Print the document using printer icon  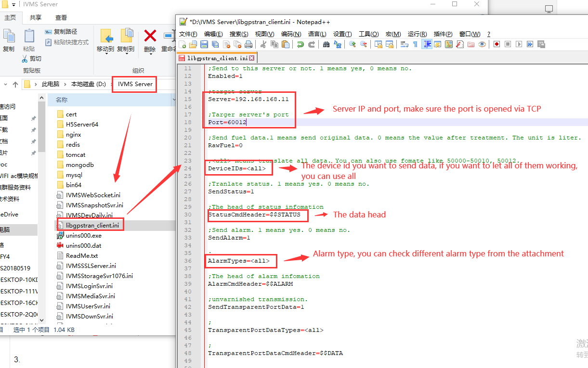tap(248, 44)
